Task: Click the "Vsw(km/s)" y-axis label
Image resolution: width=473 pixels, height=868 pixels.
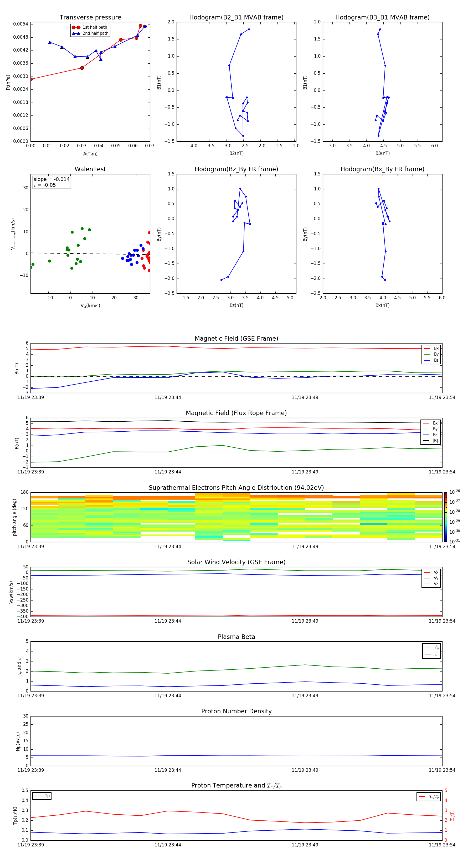Action: [x=11, y=592]
